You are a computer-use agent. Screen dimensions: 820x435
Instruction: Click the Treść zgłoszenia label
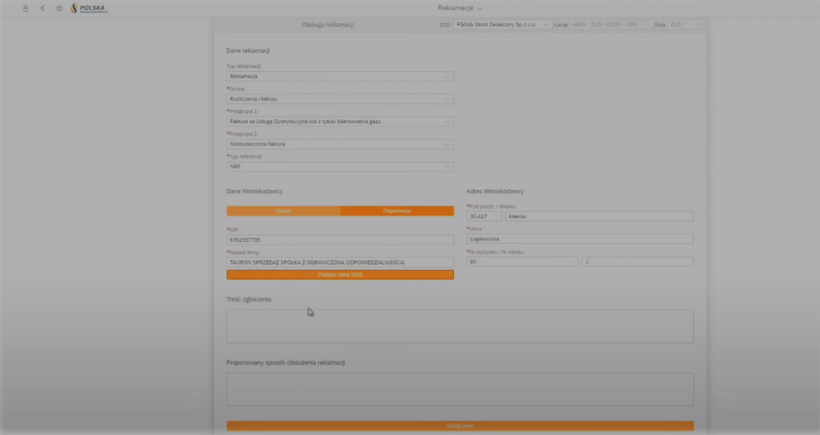[x=248, y=300]
